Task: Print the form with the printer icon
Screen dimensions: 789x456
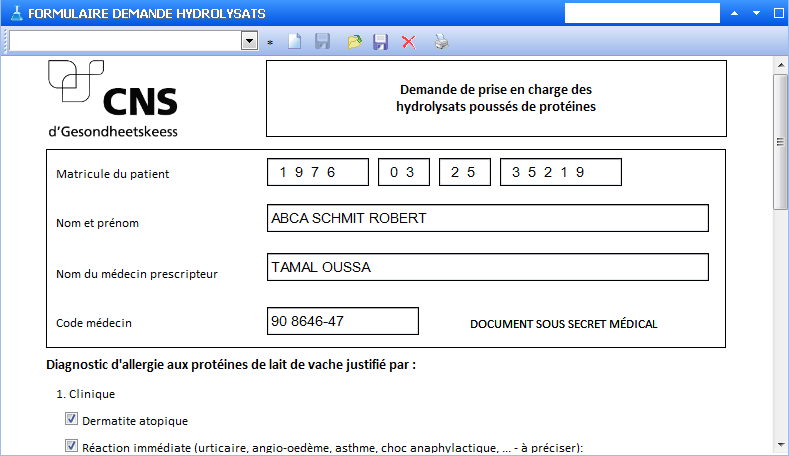Action: click(441, 42)
